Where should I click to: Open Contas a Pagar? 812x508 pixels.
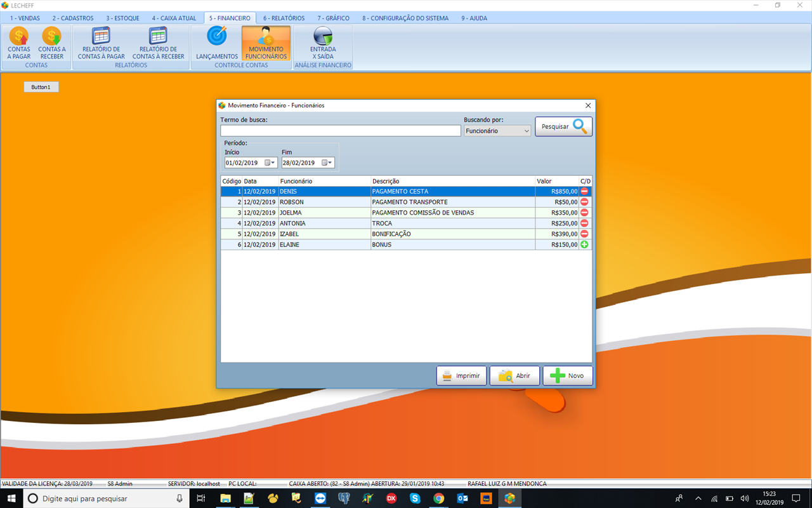(19, 43)
